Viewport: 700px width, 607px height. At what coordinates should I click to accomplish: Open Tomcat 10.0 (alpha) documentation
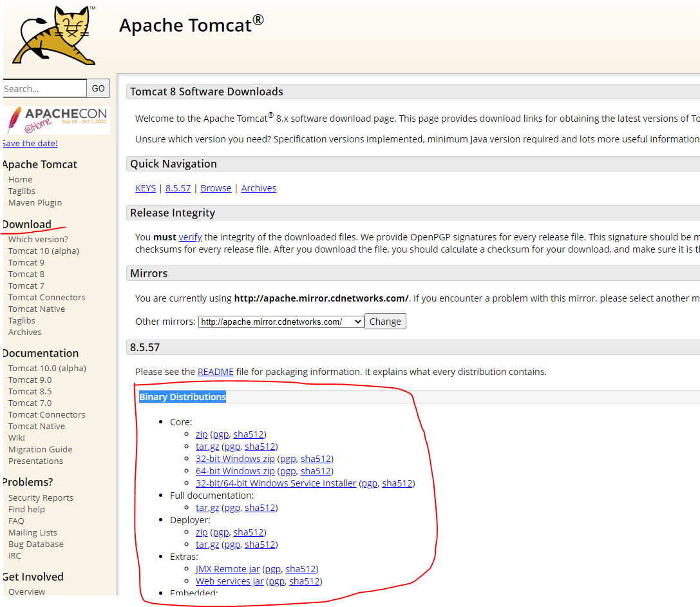[47, 368]
